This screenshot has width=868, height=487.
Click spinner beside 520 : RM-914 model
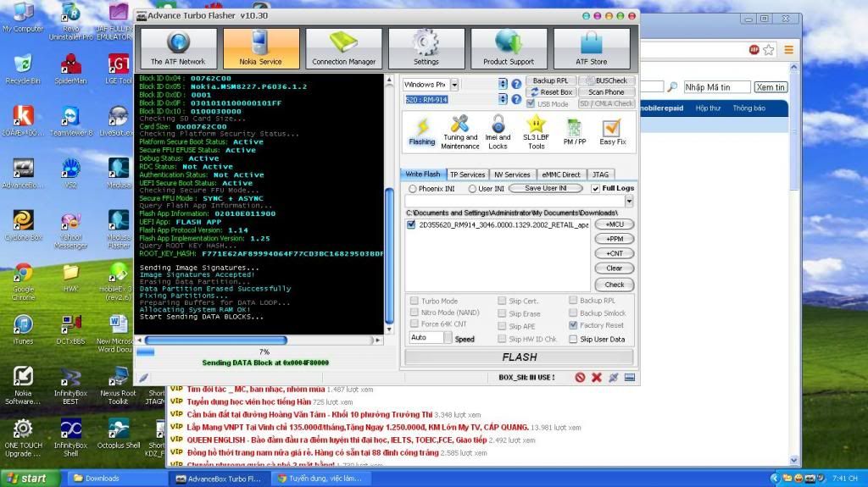click(x=503, y=99)
